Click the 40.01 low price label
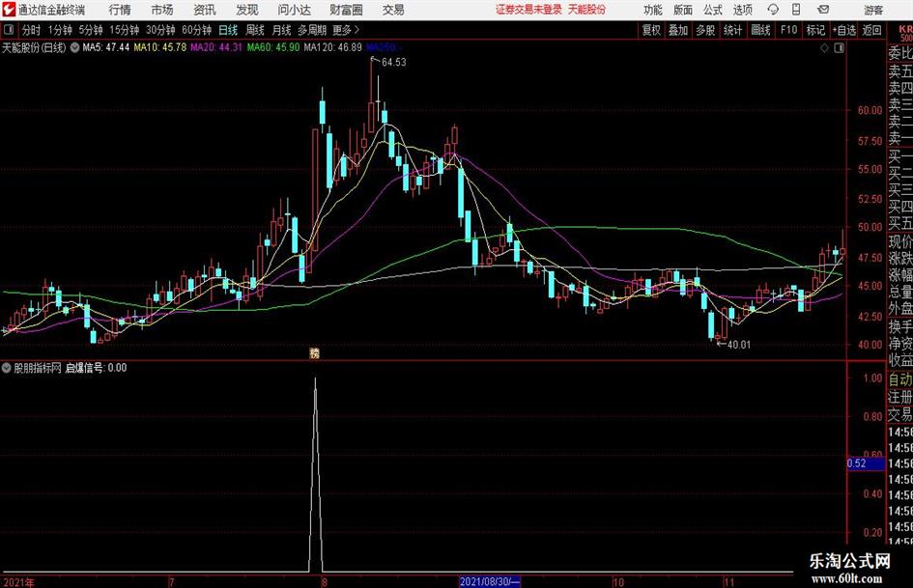 tap(739, 345)
